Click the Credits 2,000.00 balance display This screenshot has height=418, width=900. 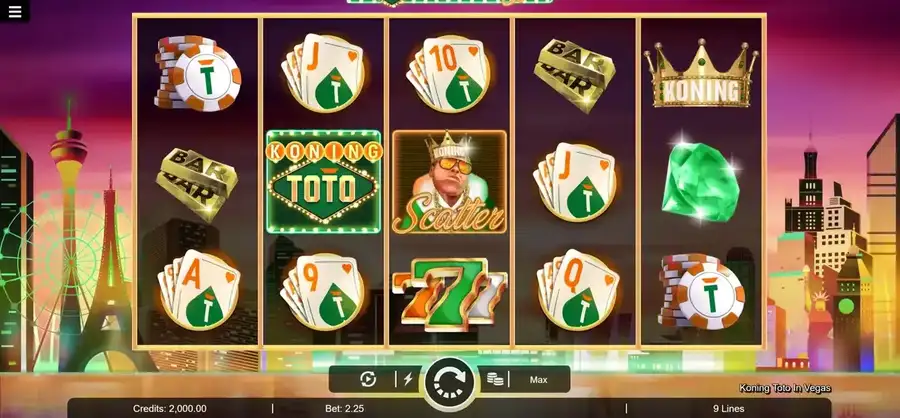170,409
